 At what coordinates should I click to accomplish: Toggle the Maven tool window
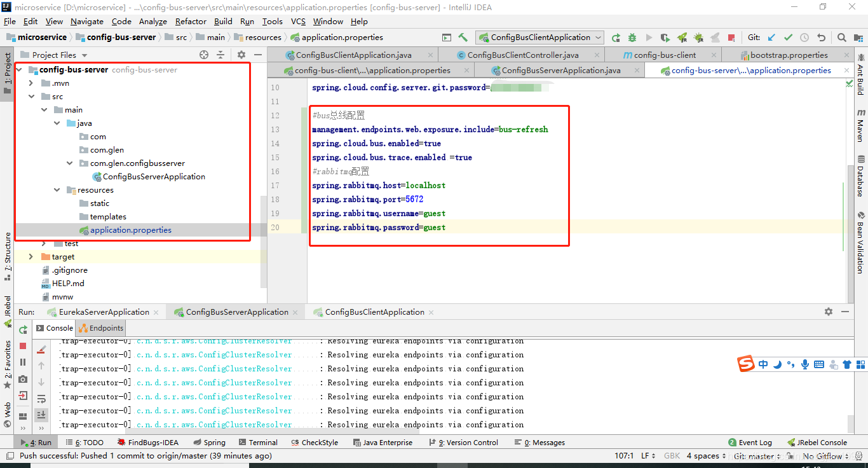[860, 124]
